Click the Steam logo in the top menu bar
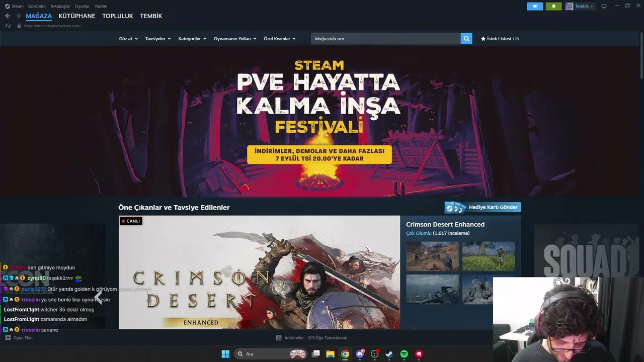This screenshot has height=362, width=644. [x=7, y=7]
